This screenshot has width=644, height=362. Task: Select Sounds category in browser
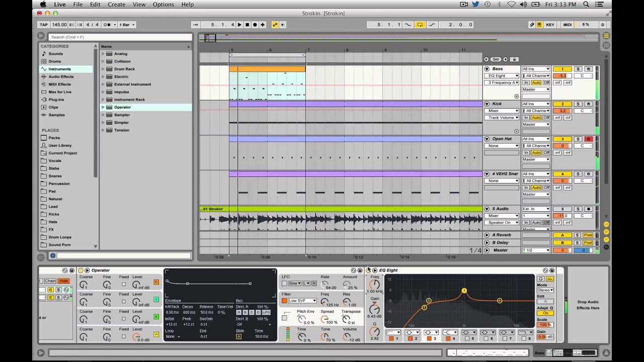click(56, 54)
